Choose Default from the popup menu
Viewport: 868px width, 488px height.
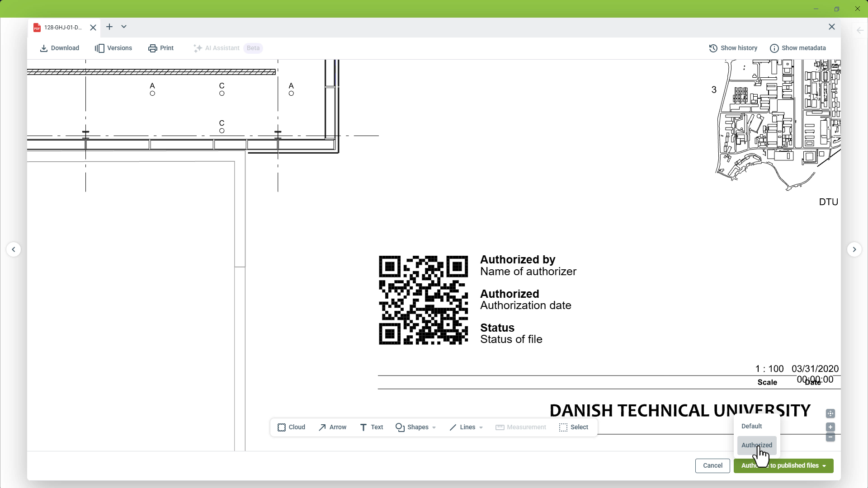752,426
